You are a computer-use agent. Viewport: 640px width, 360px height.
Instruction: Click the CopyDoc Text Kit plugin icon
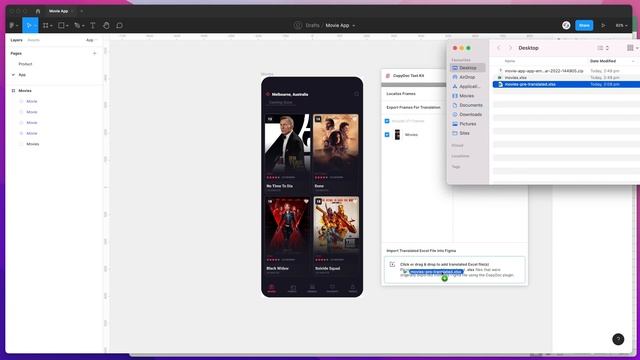[x=388, y=76]
